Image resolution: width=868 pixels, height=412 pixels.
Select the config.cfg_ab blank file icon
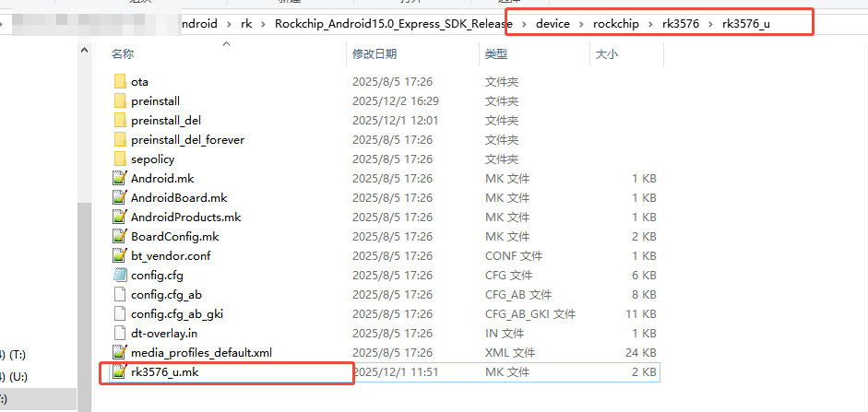point(120,295)
